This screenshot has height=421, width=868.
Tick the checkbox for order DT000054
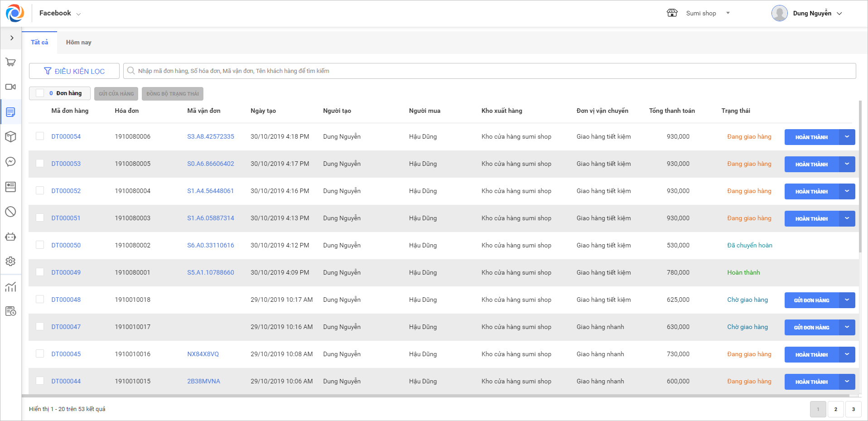click(40, 136)
